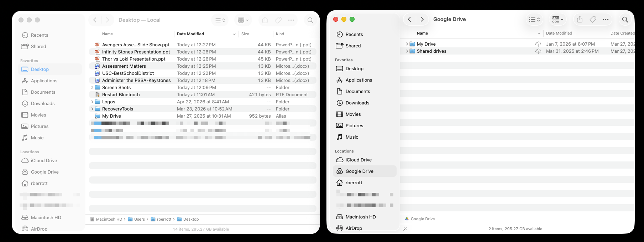
Task: Open view switcher in Desktop window
Action: click(x=220, y=20)
